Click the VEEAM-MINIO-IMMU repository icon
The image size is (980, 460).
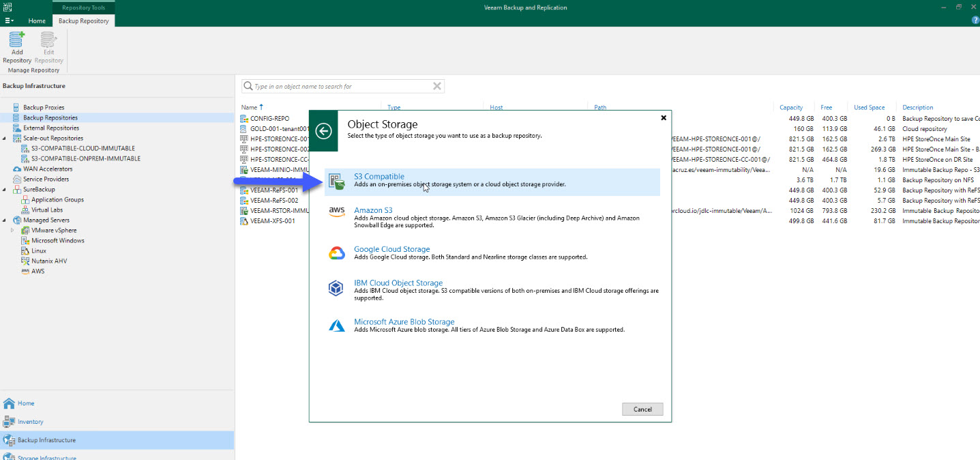pos(244,169)
